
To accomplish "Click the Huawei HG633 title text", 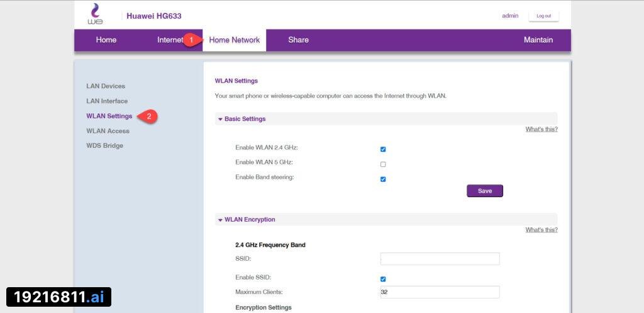I will [154, 16].
